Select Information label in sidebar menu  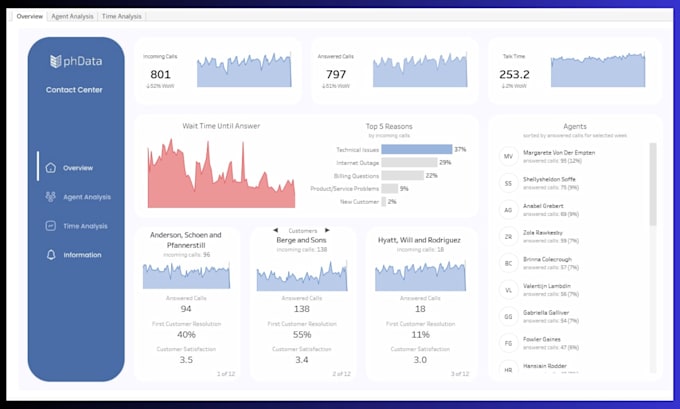(x=82, y=255)
